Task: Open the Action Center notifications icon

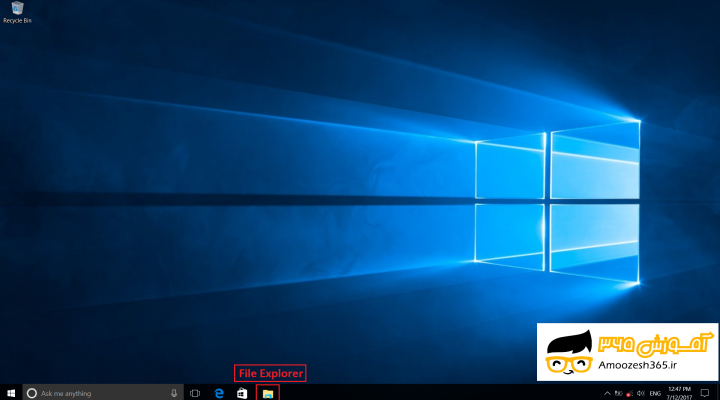Action: 705,393
